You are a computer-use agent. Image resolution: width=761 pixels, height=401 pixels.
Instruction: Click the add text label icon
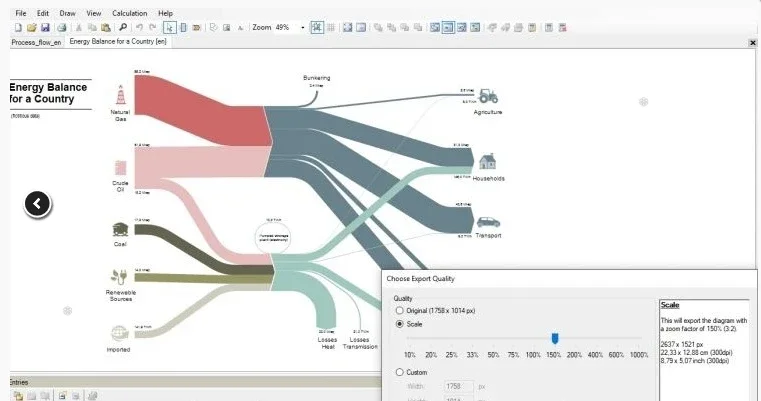[x=240, y=28]
